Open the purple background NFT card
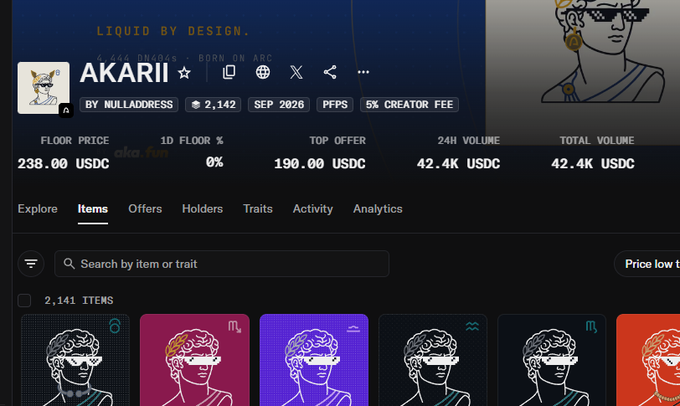The width and height of the screenshot is (680, 406). pos(314,360)
